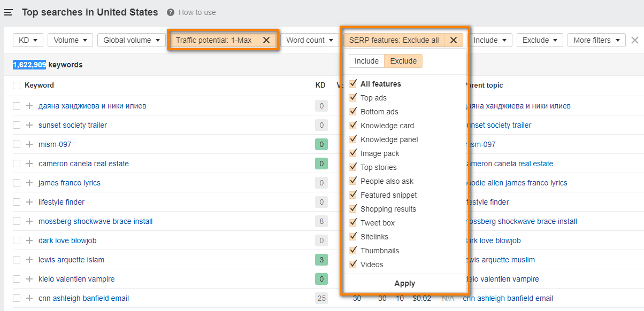Screen dimensions: 644x311
Task: Sort results by the KD column header
Action: 320,85
